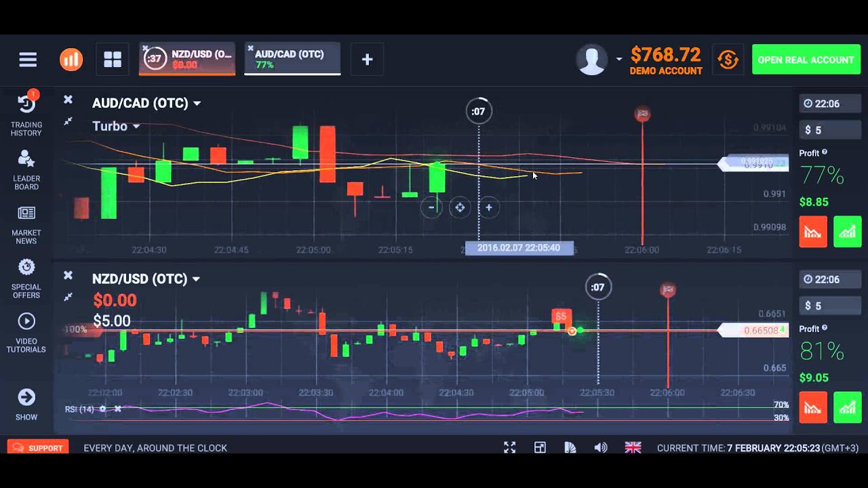Click the Show arrow in the sidebar
868x488 pixels.
click(x=26, y=405)
